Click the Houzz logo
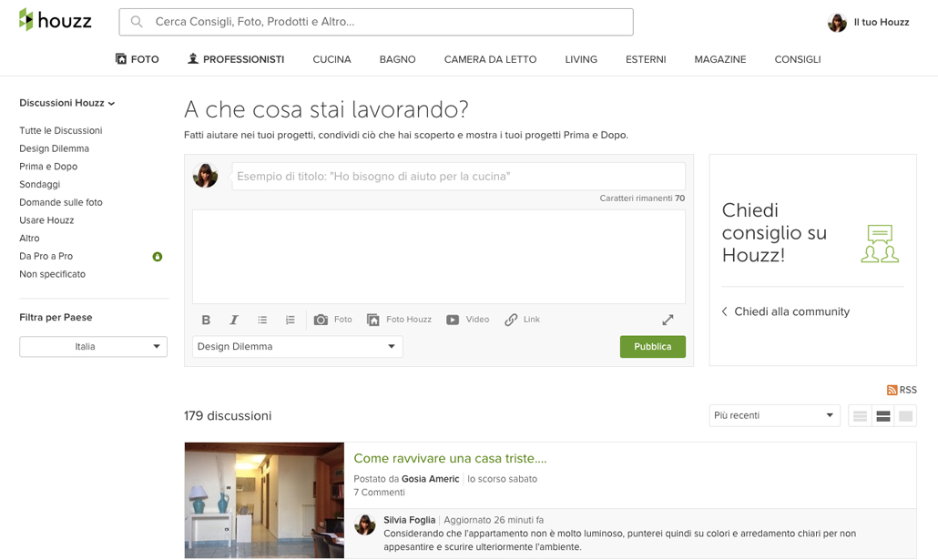The height and width of the screenshot is (560, 938). click(x=55, y=20)
